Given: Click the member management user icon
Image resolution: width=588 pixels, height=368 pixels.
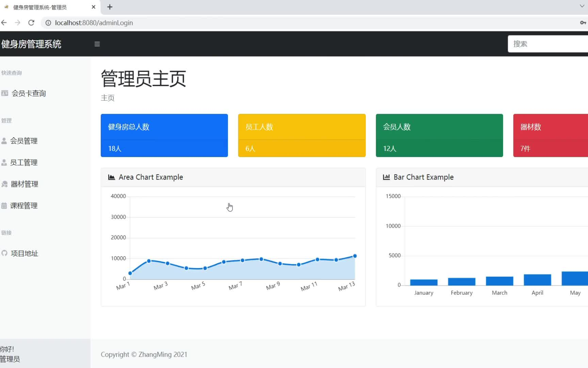Looking at the screenshot, I should pos(4,141).
